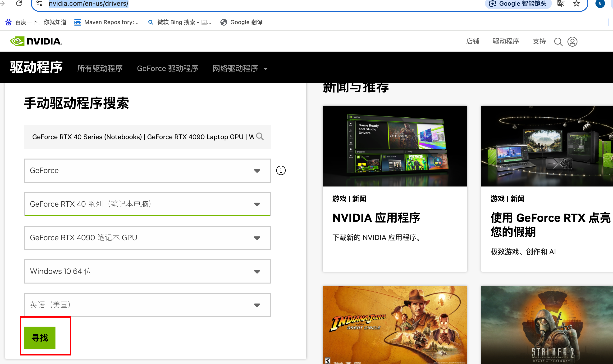The width and height of the screenshot is (613, 364).
Task: Open the 支持 link in header
Action: tap(539, 41)
